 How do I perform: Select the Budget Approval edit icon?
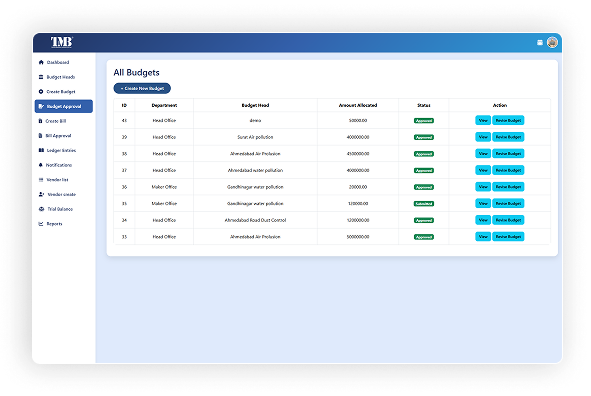pos(41,106)
